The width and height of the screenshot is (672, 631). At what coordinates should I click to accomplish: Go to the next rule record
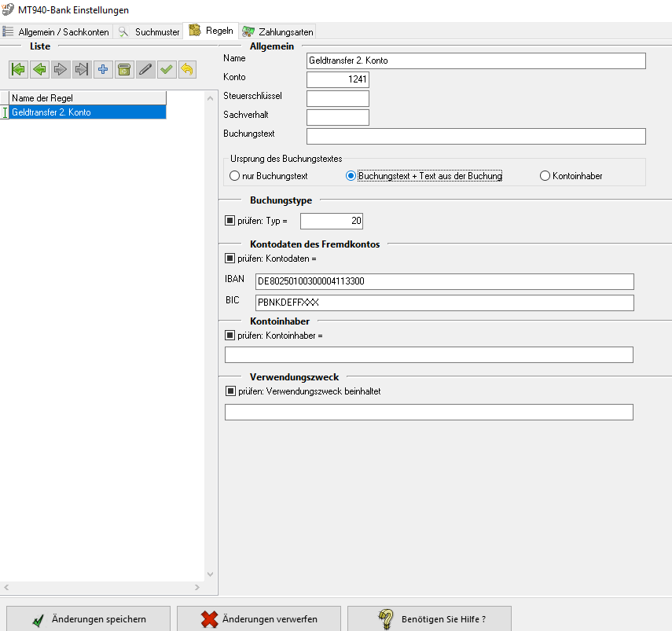pyautogui.click(x=61, y=70)
